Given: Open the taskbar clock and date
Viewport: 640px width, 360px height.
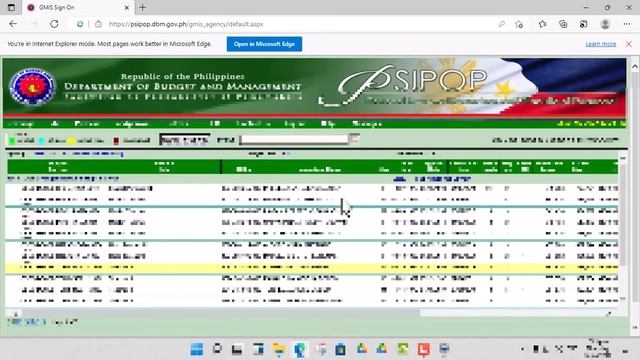Looking at the screenshot, I should pos(598,349).
